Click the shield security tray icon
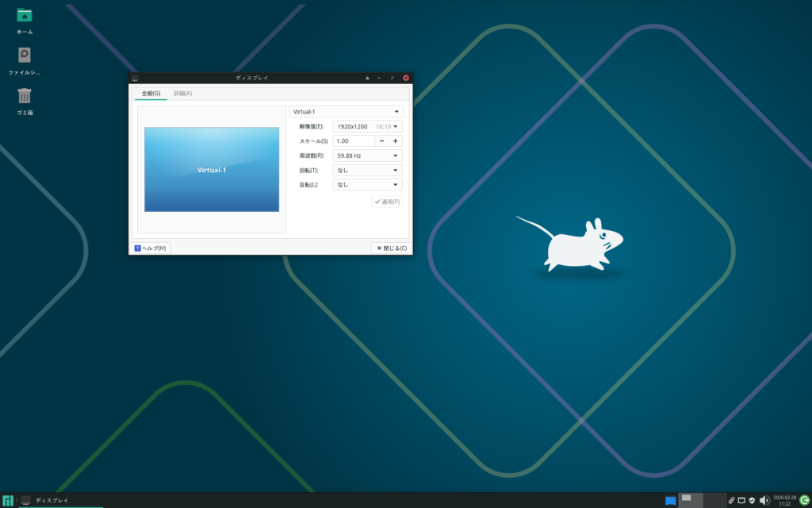This screenshot has width=812, height=508. 752,500
